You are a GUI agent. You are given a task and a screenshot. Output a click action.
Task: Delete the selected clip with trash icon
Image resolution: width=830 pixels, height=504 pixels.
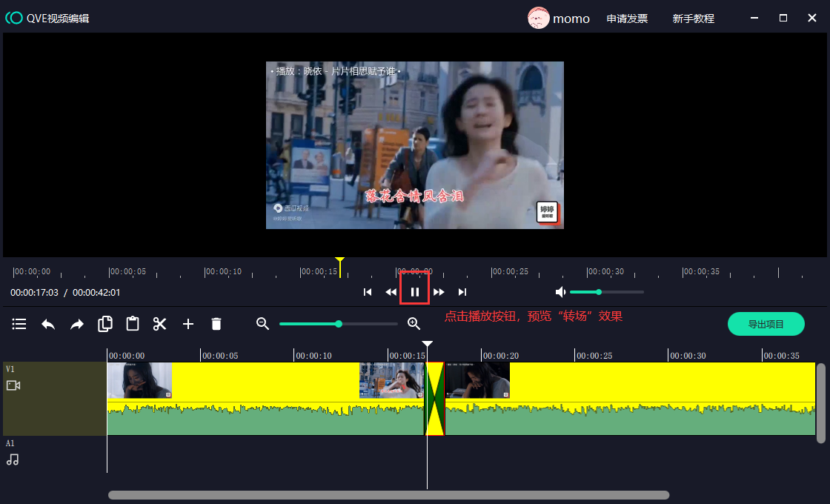click(x=216, y=324)
